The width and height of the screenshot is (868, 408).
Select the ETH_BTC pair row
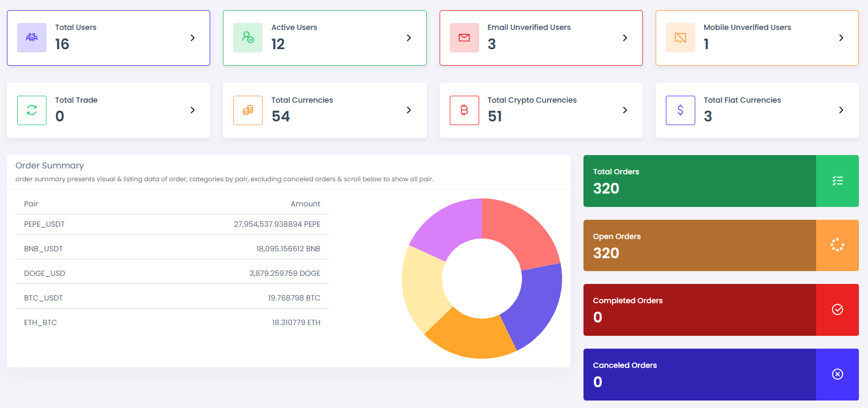(x=172, y=322)
